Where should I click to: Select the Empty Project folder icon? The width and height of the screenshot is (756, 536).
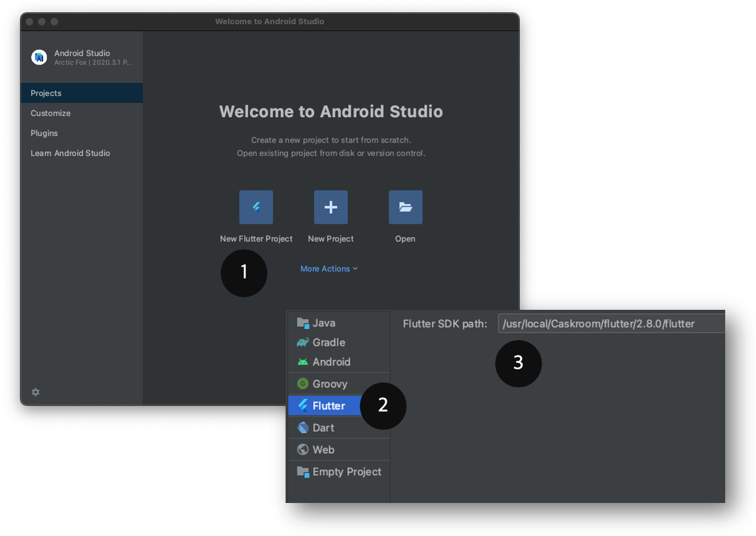tap(303, 472)
